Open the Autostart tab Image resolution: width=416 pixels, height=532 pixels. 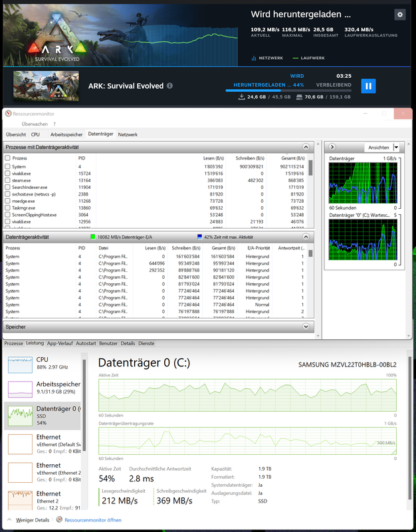click(86, 343)
